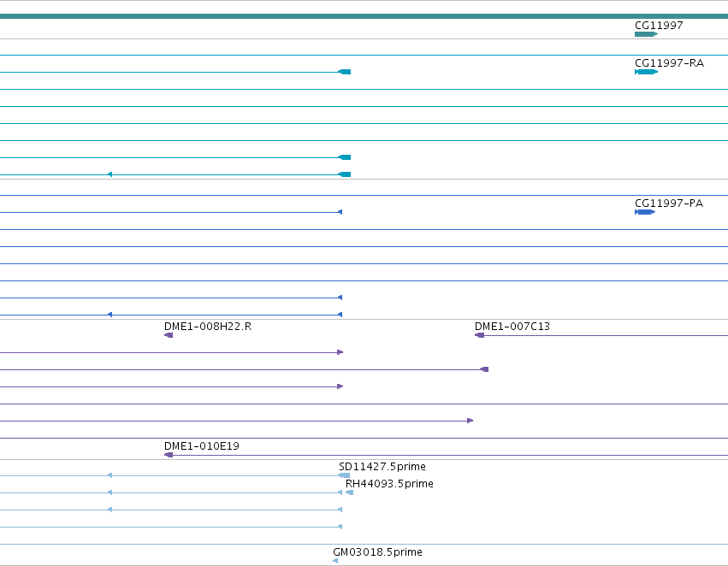The width and height of the screenshot is (728, 566).
Task: Select the RH44093.5prime light-blue EST block
Action: click(350, 492)
